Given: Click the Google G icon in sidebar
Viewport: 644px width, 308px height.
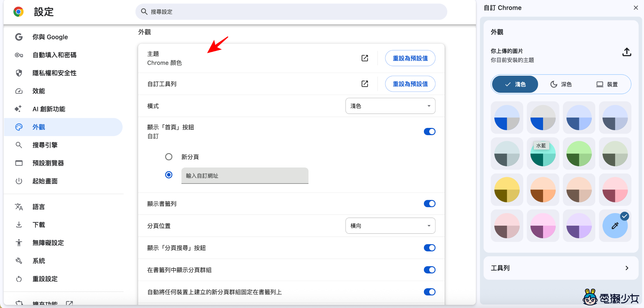Looking at the screenshot, I should point(19,37).
